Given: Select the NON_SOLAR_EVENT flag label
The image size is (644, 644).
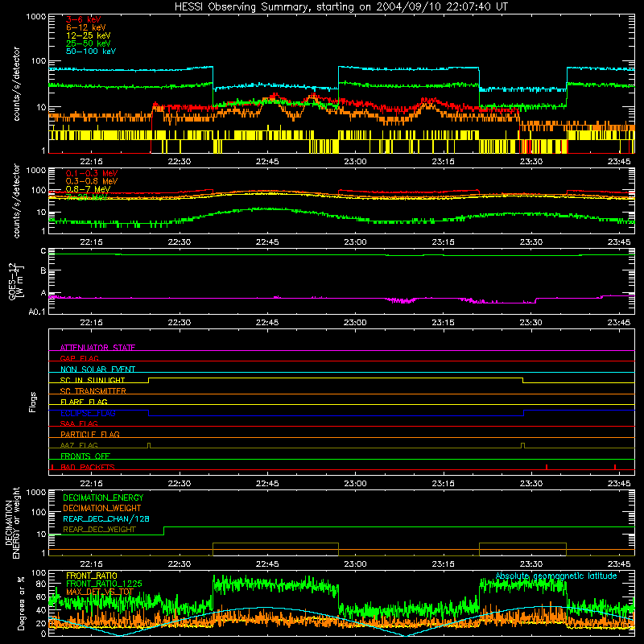Looking at the screenshot, I should [x=97, y=369].
